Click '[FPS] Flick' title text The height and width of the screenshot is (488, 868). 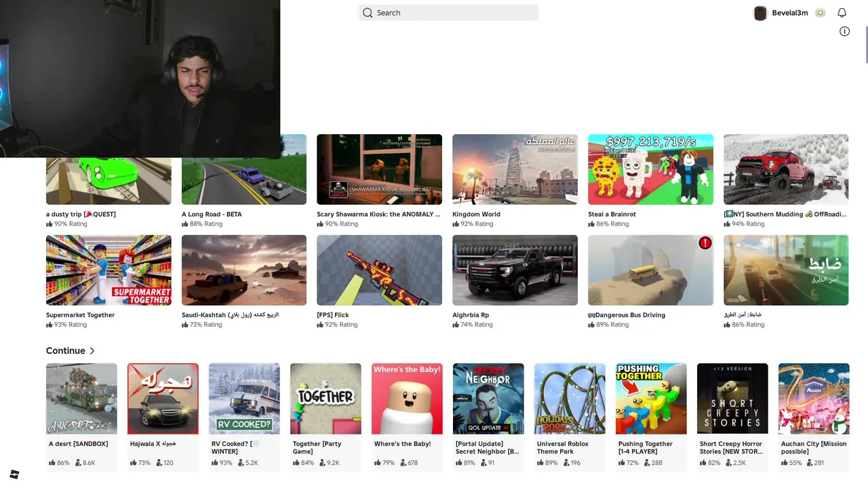(333, 315)
